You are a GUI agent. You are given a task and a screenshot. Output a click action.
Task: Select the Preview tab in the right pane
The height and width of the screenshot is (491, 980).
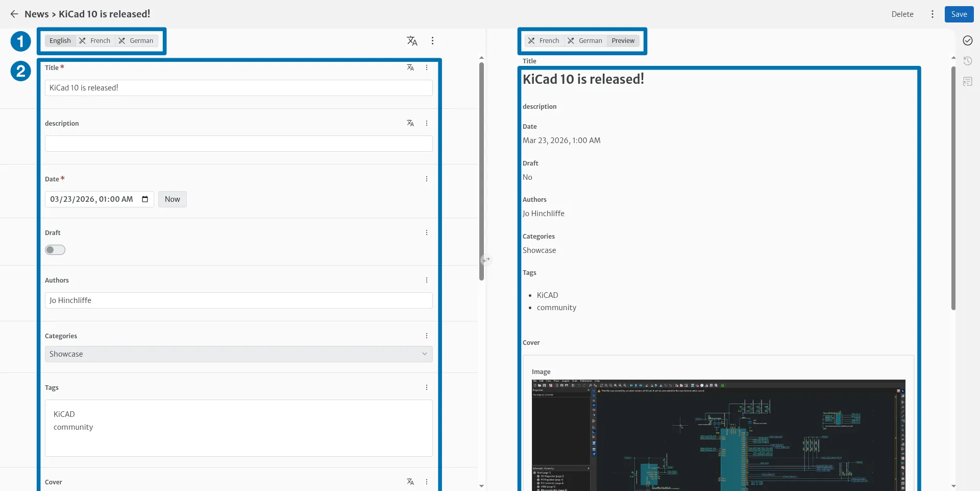point(623,41)
